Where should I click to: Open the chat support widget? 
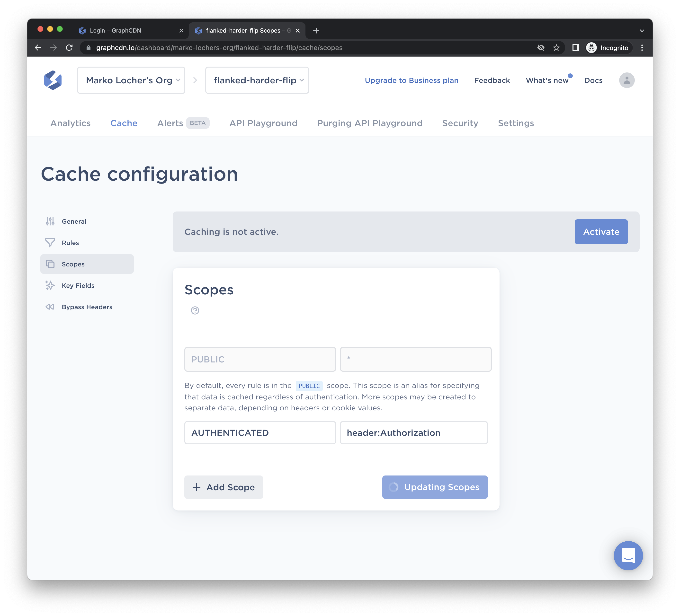pos(628,556)
